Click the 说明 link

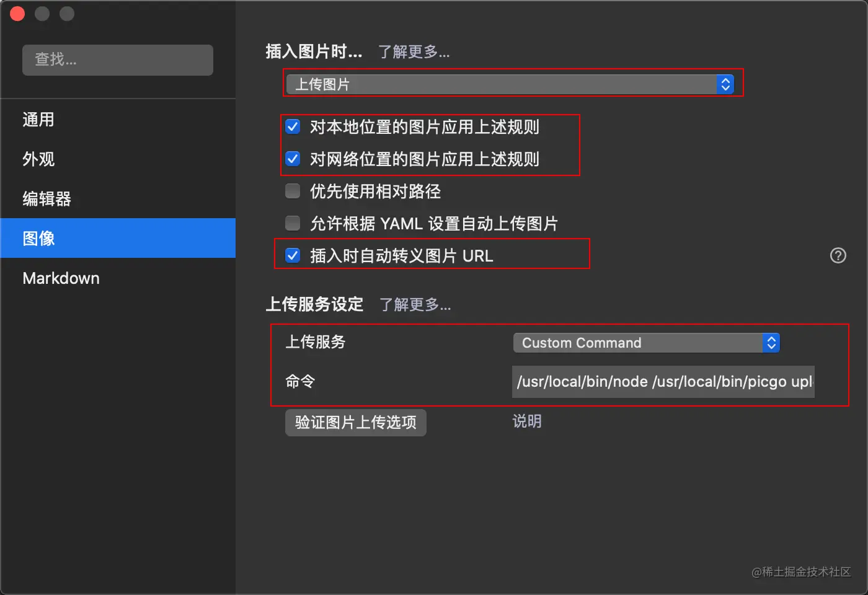tap(527, 421)
